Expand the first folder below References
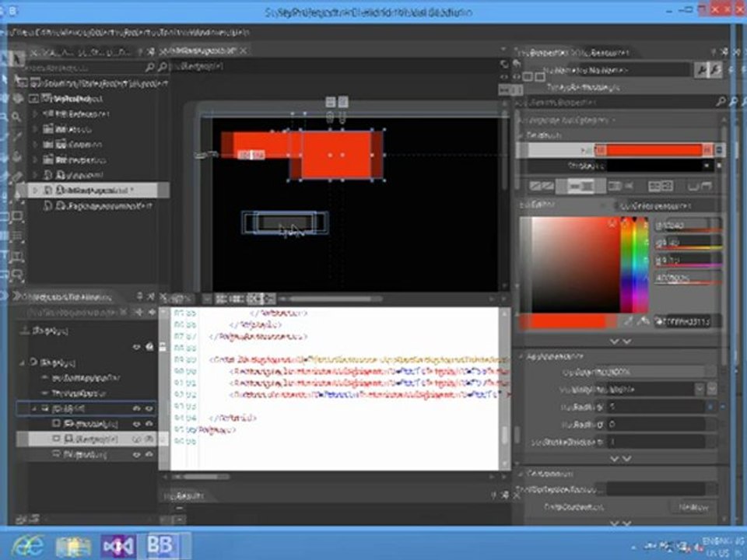 pos(35,129)
